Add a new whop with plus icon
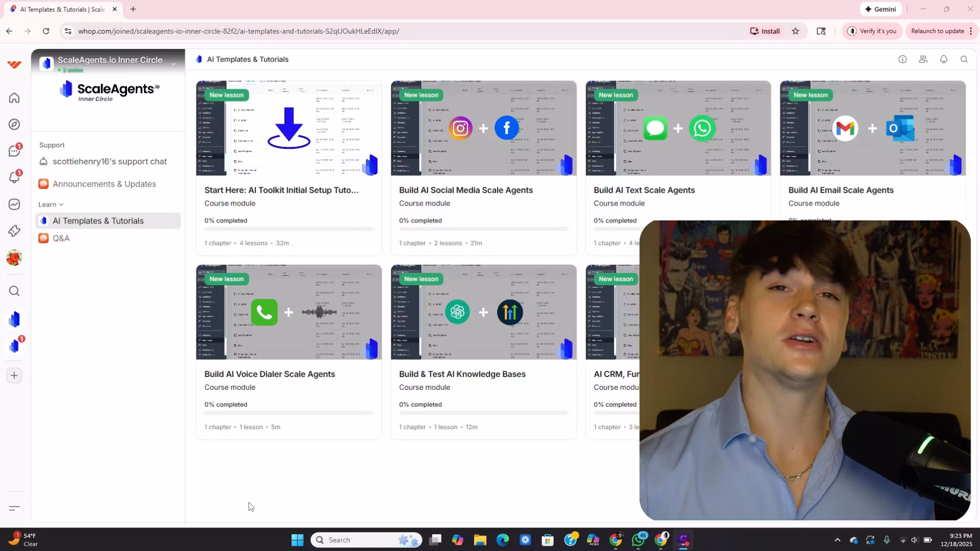980x551 pixels. pos(14,375)
